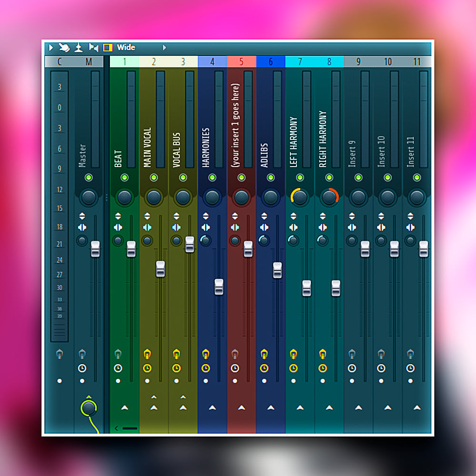
Task: Click the extra mixer track properties icon
Action: [79, 48]
